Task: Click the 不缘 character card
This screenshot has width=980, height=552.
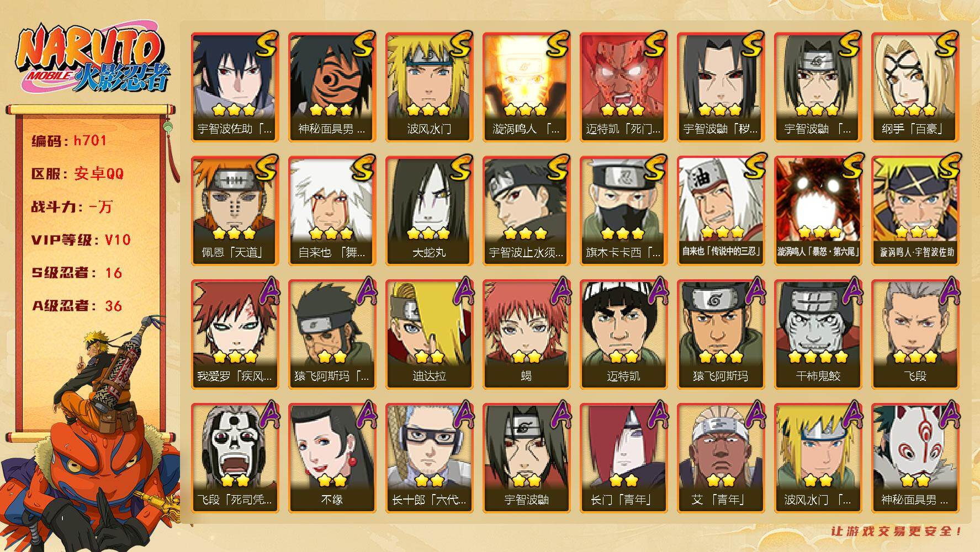Action: click(x=332, y=458)
